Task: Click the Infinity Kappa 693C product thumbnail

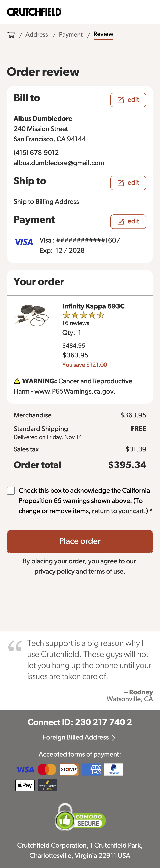Action: click(31, 315)
